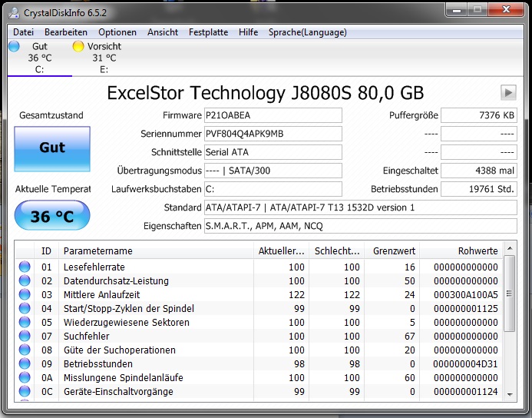Click the Misslungene Spindelanläufe parameter name
This screenshot has height=418, width=532.
pos(123,377)
